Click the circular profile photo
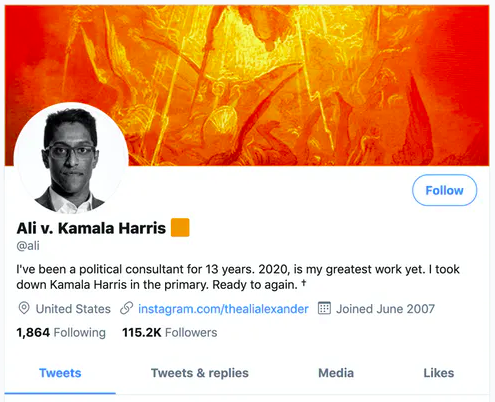Viewport: 495px width, 402px height. pyautogui.click(x=71, y=160)
